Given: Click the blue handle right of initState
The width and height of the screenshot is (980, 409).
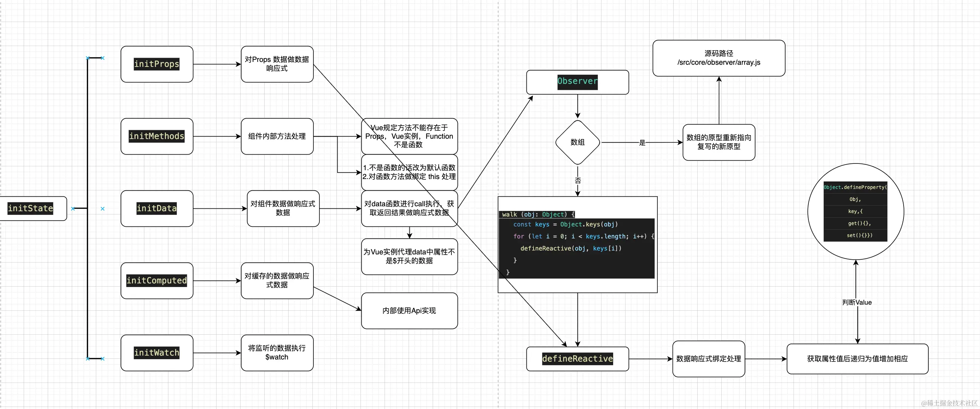Looking at the screenshot, I should tap(73, 208).
